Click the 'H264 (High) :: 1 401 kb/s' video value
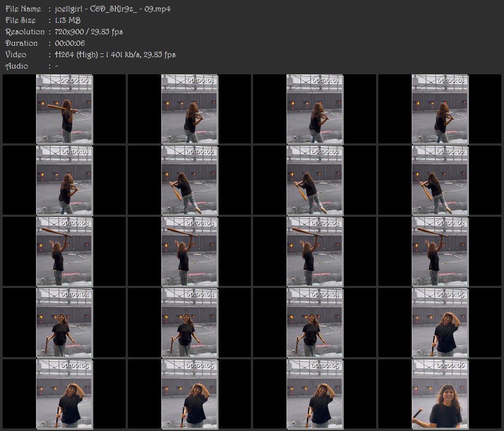This screenshot has height=431, width=504. (x=98, y=55)
